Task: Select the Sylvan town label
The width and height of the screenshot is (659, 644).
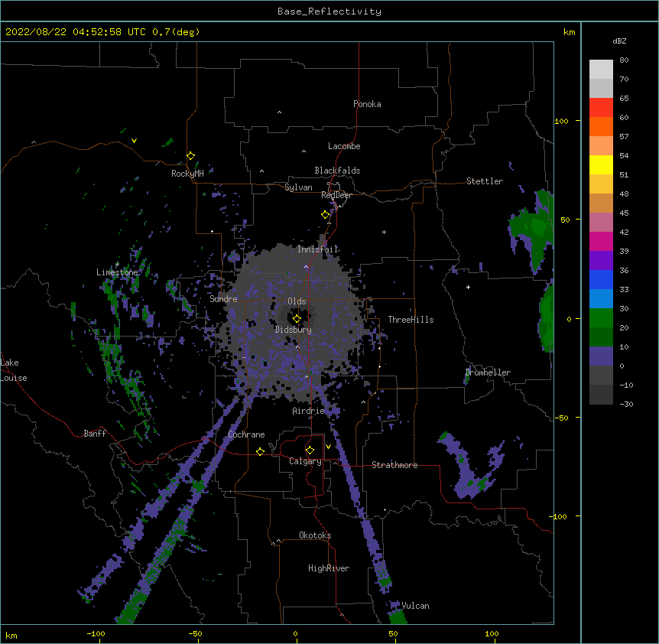Action: (298, 187)
